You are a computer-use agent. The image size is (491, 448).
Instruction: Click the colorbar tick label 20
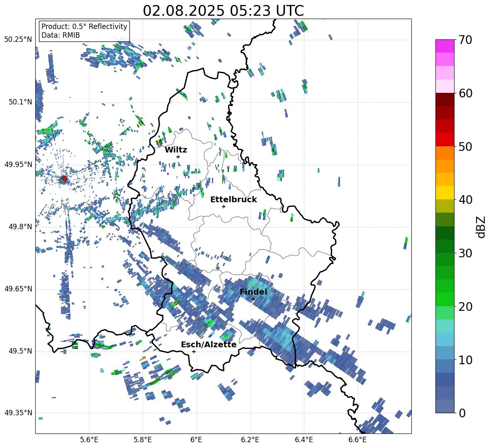(x=465, y=307)
